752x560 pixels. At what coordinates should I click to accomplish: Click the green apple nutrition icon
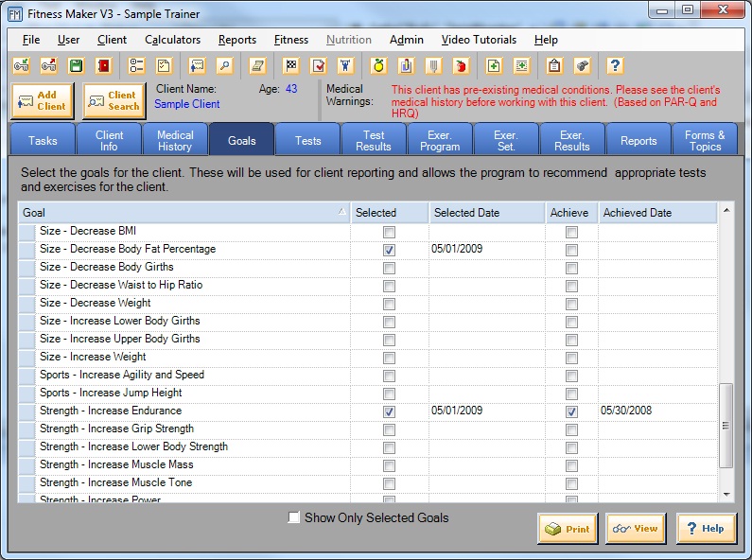click(x=378, y=65)
